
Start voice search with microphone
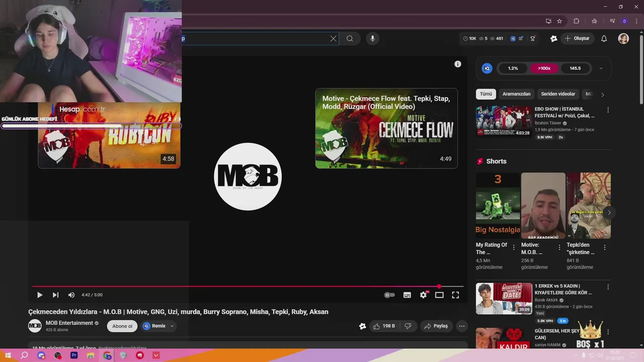[372, 39]
